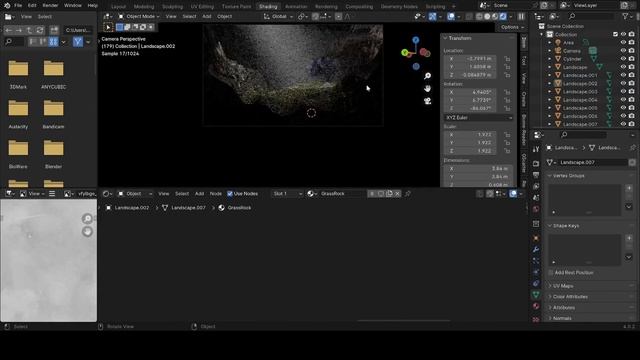The height and width of the screenshot is (360, 640).
Task: Open the Object properties tab icon
Action: click(536, 238)
